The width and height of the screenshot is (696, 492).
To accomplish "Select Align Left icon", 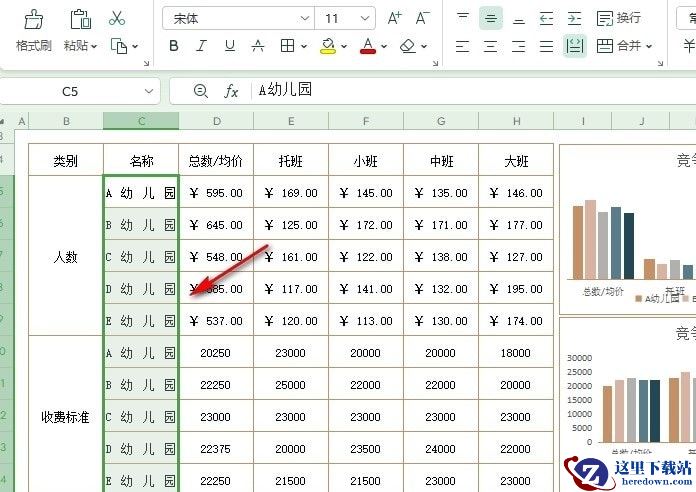I will point(463,46).
